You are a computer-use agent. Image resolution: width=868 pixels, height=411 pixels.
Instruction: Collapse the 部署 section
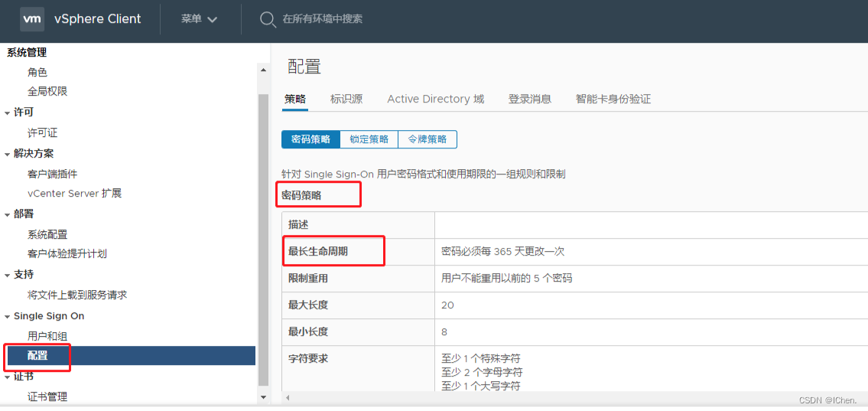8,215
